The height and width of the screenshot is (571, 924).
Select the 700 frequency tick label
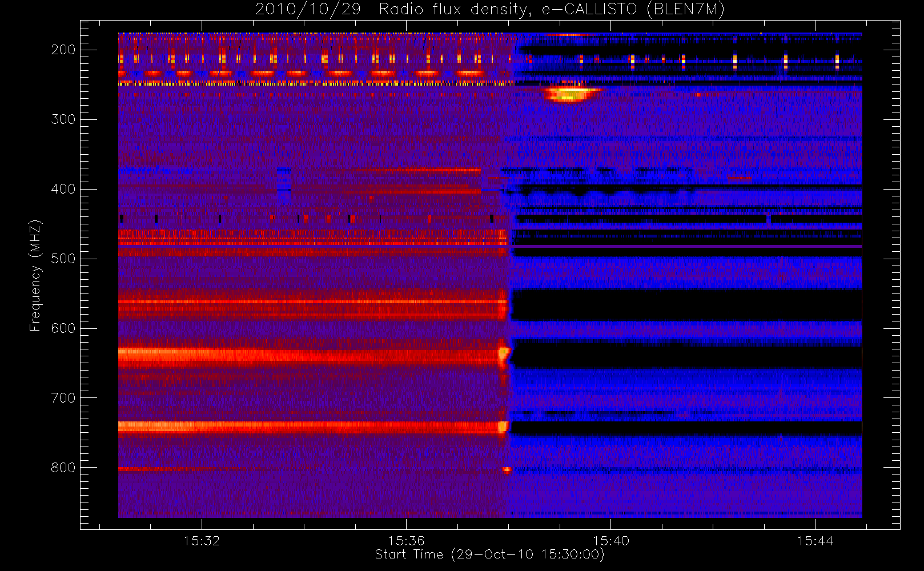tap(63, 398)
